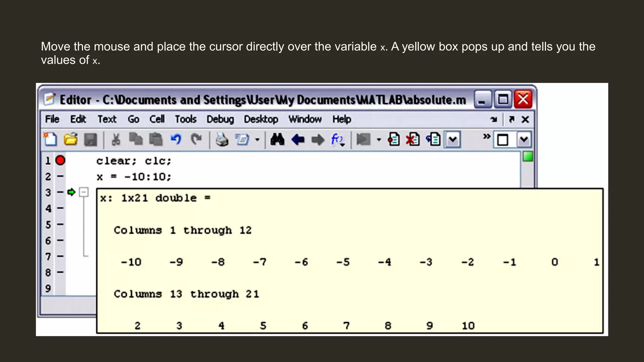Screen dimensions: 644x362
Task: Close the document with the small X
Action: coord(525,119)
